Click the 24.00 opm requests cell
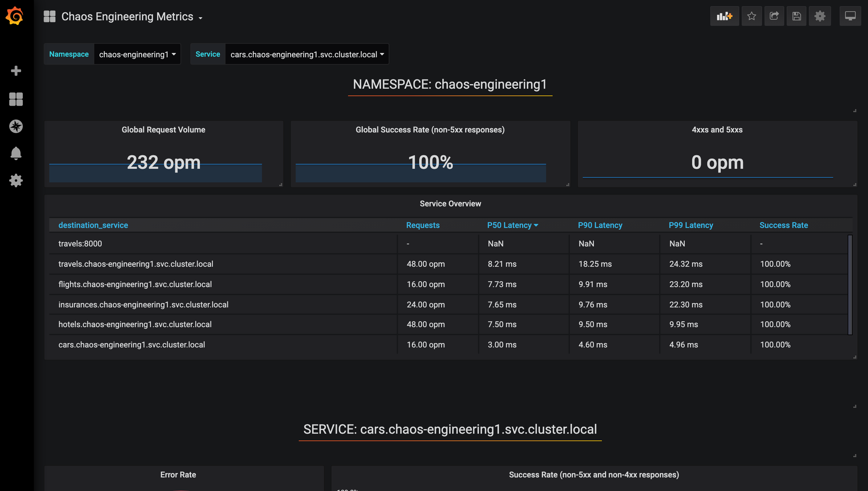868x491 pixels. point(438,304)
